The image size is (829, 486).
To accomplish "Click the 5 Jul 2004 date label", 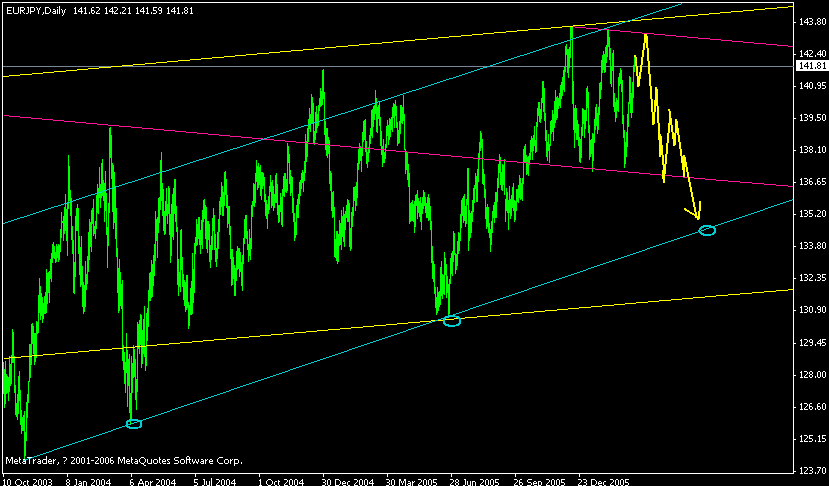I will coord(215,481).
